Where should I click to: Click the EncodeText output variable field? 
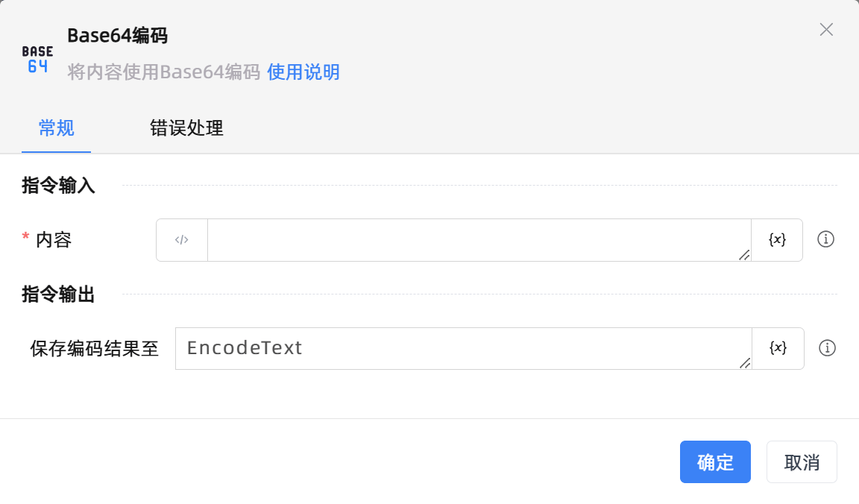coord(462,348)
